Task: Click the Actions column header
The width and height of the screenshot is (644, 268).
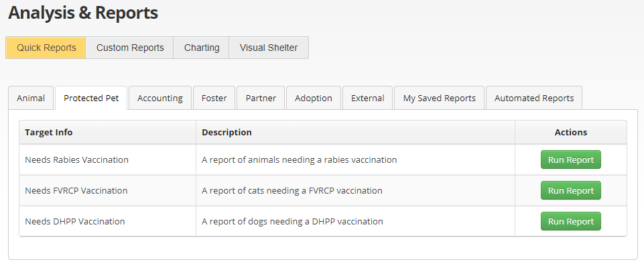Action: (x=571, y=133)
